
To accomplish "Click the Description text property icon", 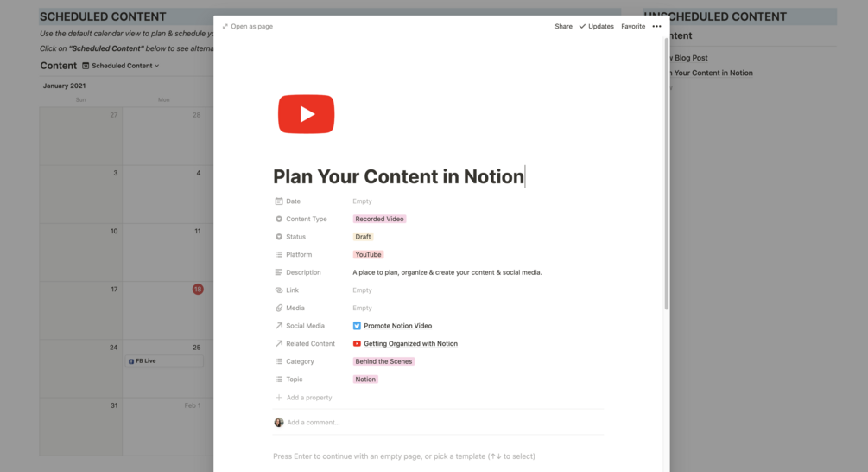I will 279,272.
